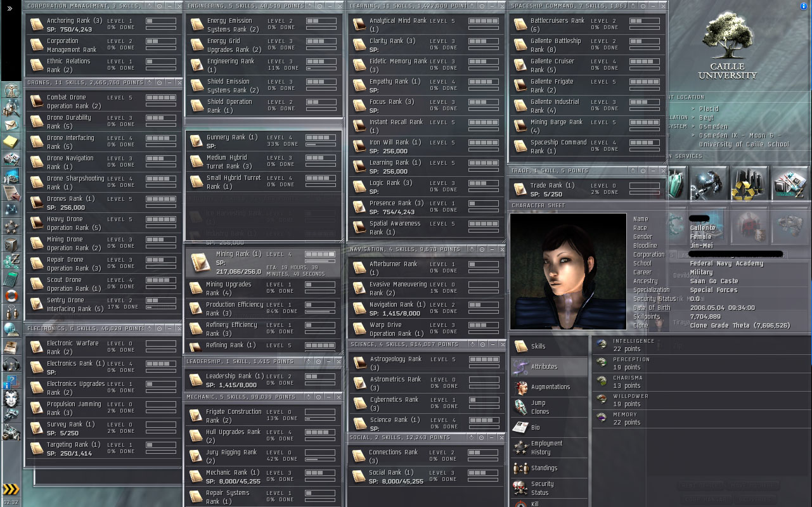This screenshot has height=507, width=812.
Task: Select the Anchoring Rank (3) skill
Action: point(104,25)
